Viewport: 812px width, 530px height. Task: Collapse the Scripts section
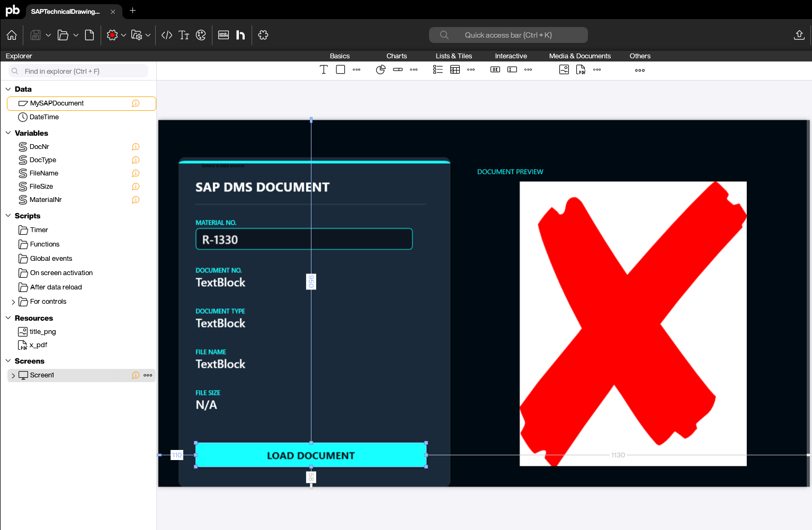click(8, 216)
